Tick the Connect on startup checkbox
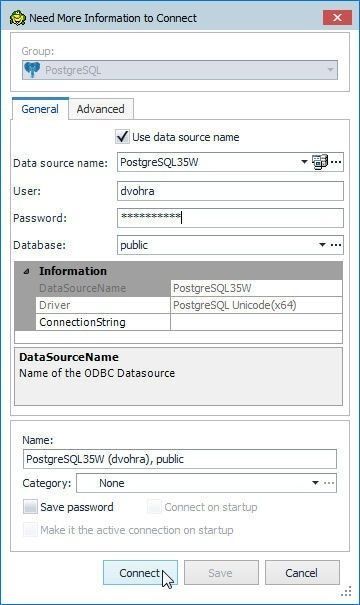The image size is (360, 605). pyautogui.click(x=154, y=507)
